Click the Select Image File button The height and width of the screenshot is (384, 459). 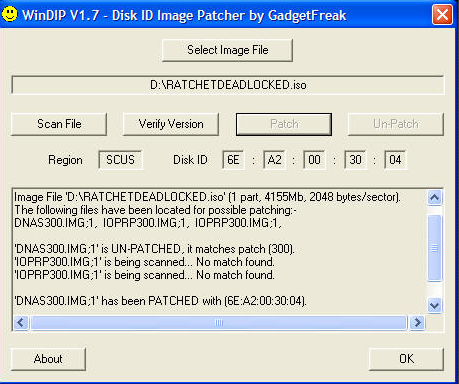227,50
